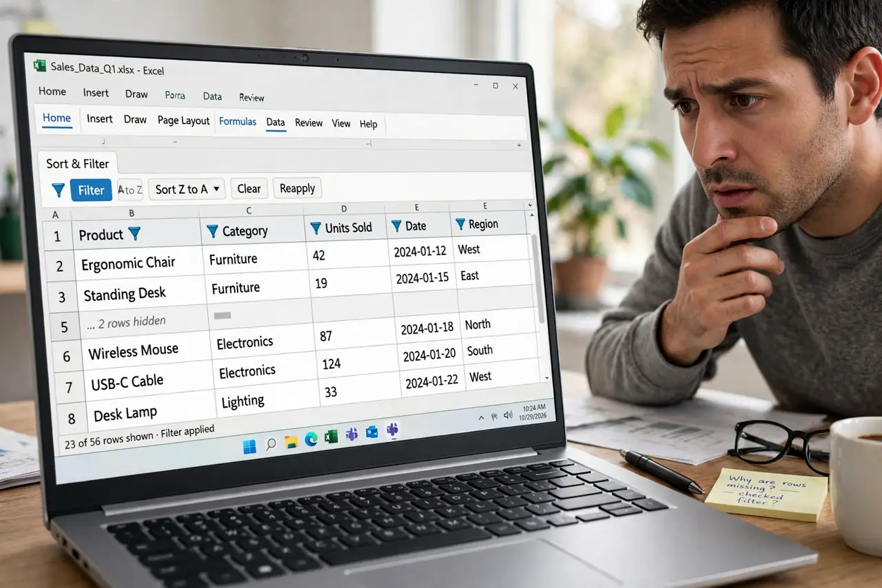Switch to the Page Layout ribbon tab
This screenshot has height=588, width=882.
click(x=183, y=120)
